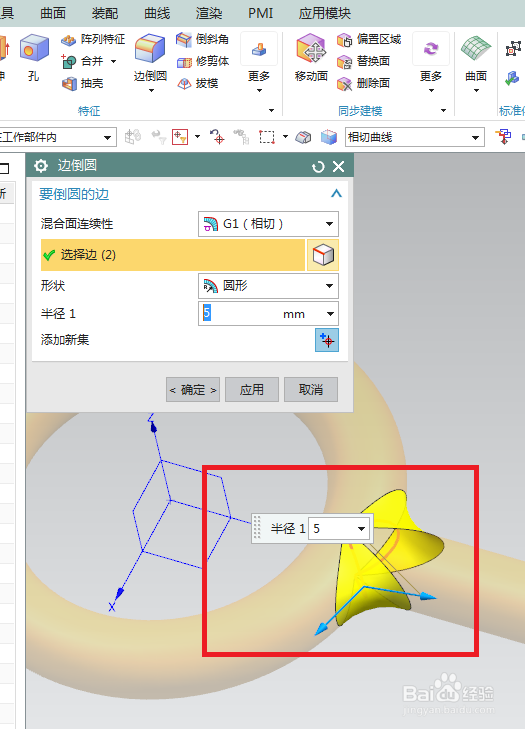Collapse the 要倒圆的边 section
This screenshot has width=525, height=729.
336,193
